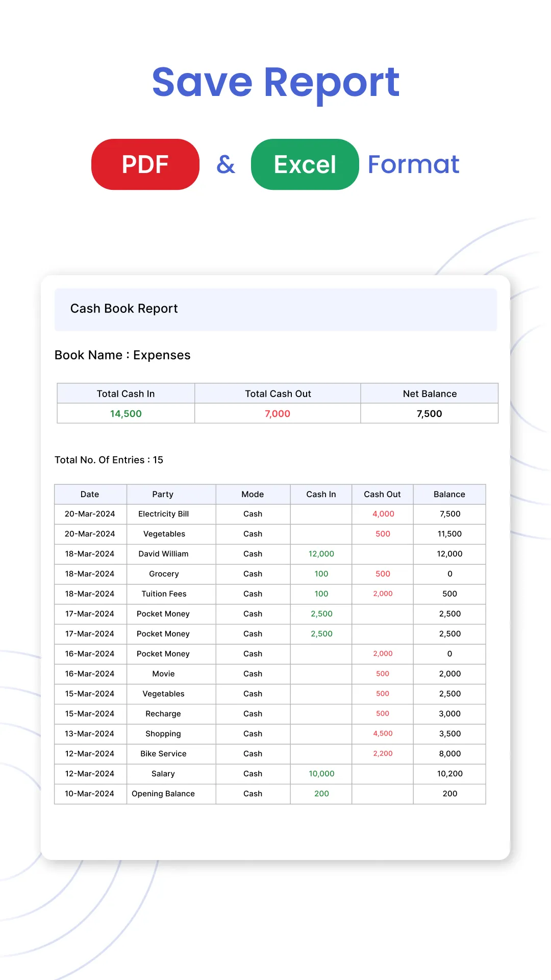Screen dimensions: 551x980
Task: Click the "Total Cash In" summary header
Action: click(x=126, y=394)
